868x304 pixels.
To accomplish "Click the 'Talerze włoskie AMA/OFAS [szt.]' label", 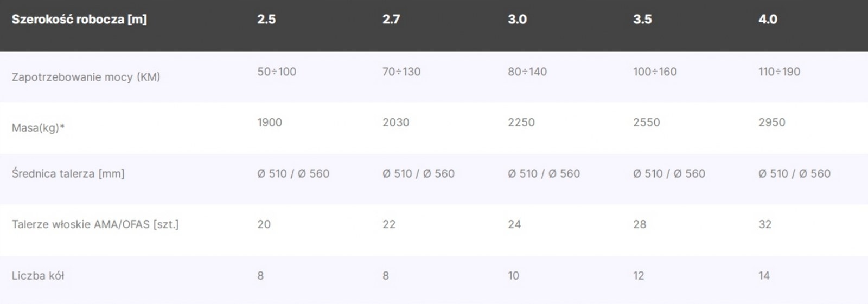I will click(x=95, y=224).
